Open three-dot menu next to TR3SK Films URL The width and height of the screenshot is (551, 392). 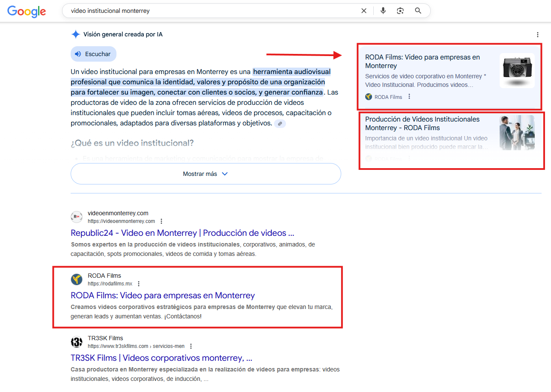tap(191, 346)
